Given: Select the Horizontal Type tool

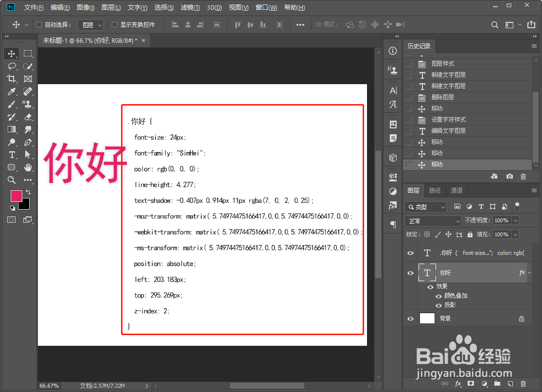Looking at the screenshot, I should [11, 155].
